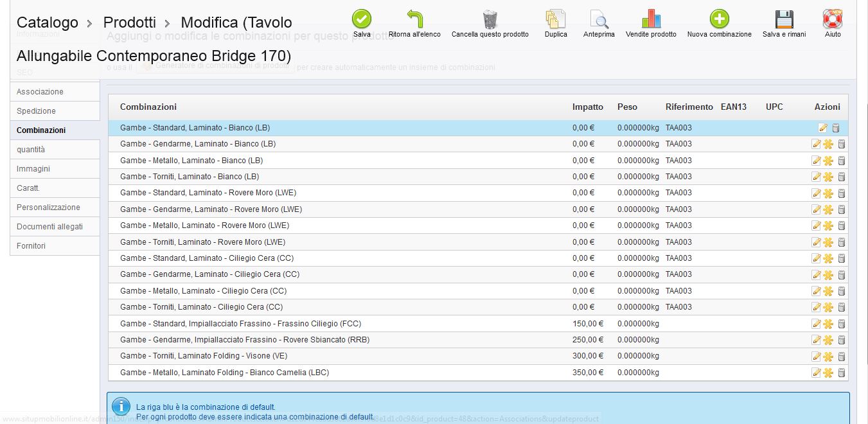This screenshot has height=424, width=868.
Task: Click the Peso column header
Action: [627, 107]
